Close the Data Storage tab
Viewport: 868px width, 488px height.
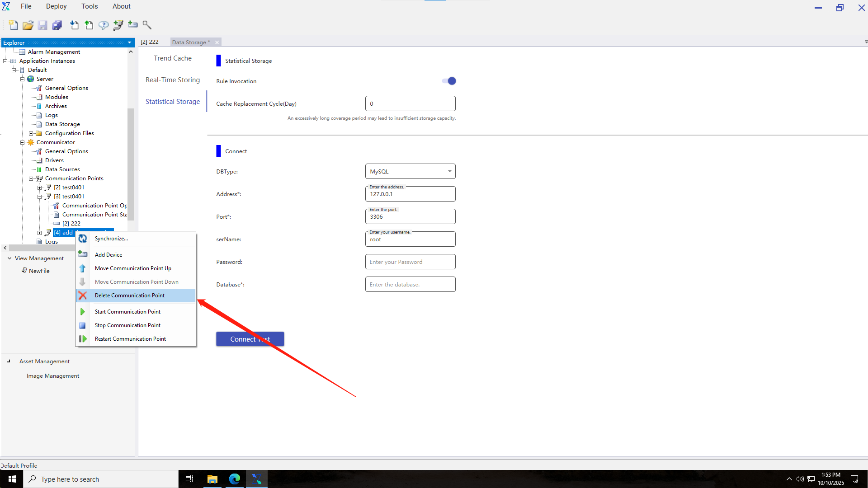(x=217, y=42)
